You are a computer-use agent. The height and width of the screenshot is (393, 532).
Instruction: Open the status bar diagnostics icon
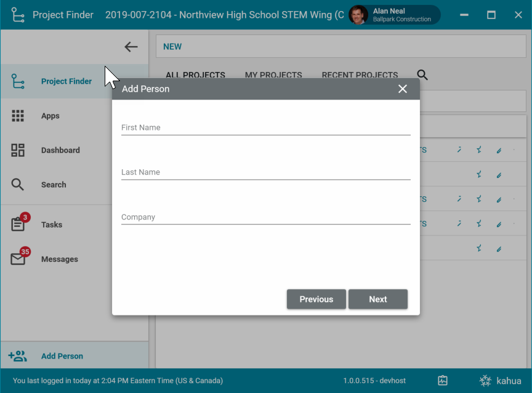pos(443,381)
